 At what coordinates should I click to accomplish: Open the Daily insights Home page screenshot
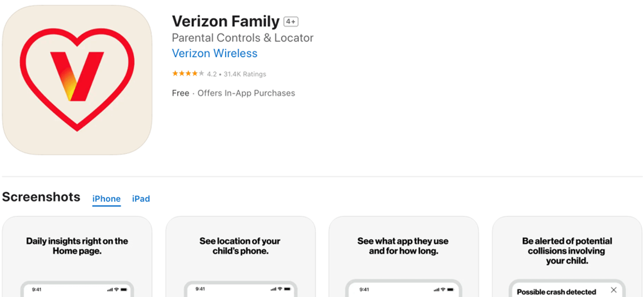tap(77, 257)
